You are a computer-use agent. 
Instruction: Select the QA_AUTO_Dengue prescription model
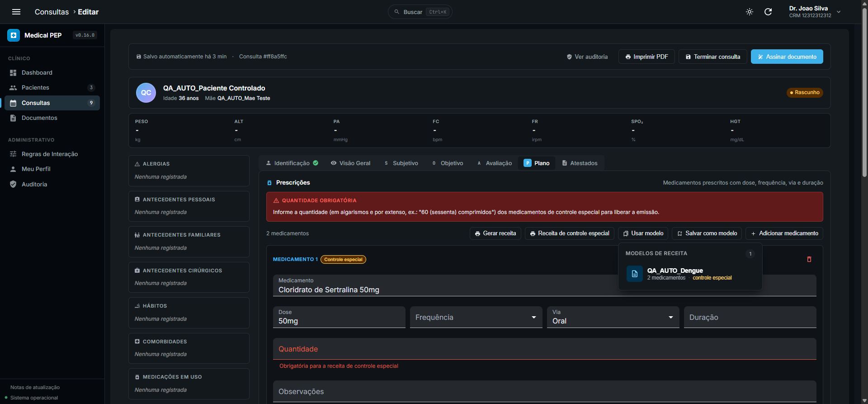point(690,274)
